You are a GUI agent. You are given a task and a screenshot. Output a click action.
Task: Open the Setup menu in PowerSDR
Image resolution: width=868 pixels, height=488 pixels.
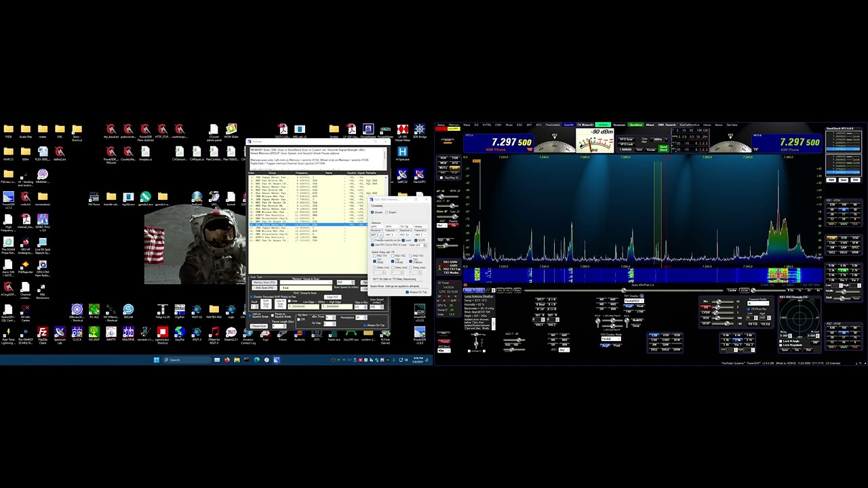pos(441,125)
